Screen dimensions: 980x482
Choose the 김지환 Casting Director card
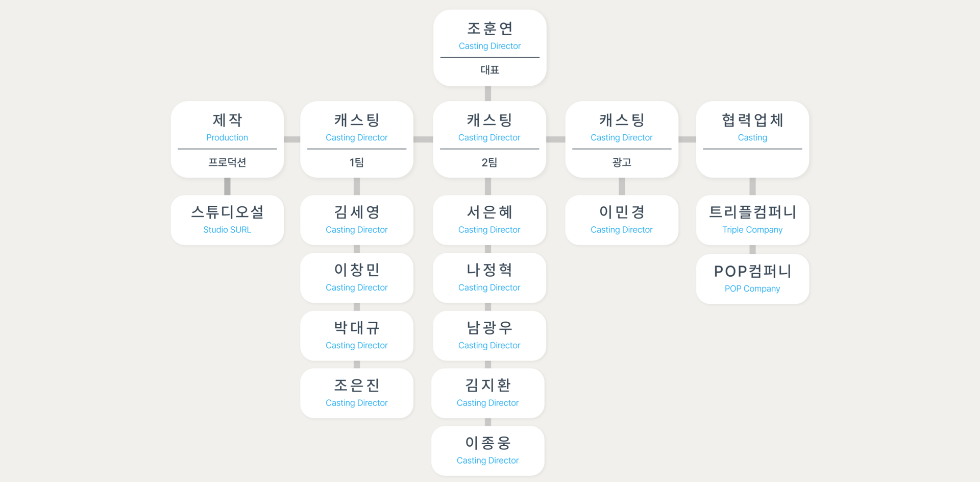(x=488, y=393)
